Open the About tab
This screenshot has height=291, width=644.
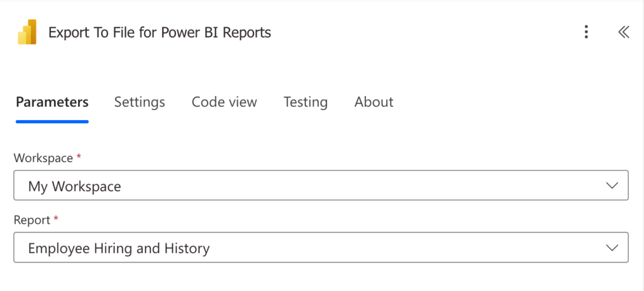(374, 102)
